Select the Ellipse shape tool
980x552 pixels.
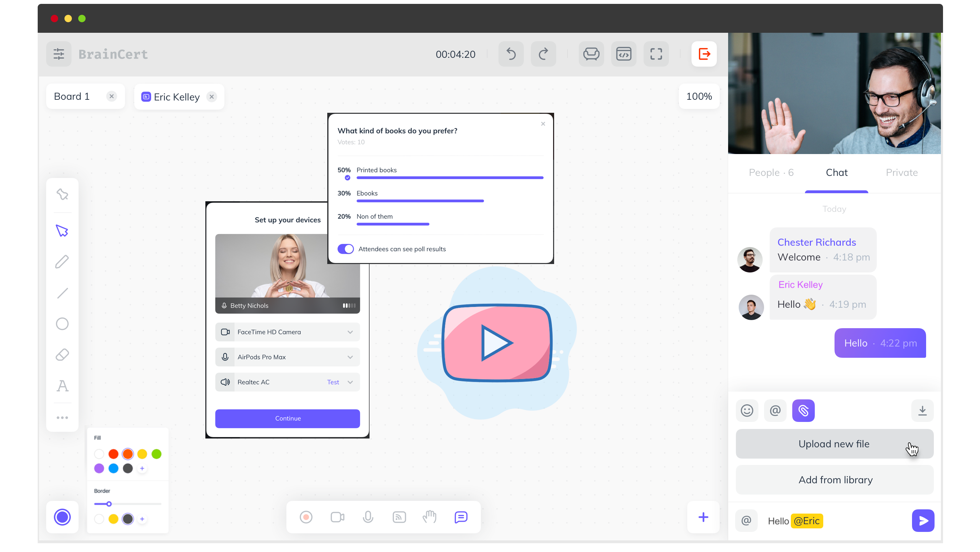(62, 324)
